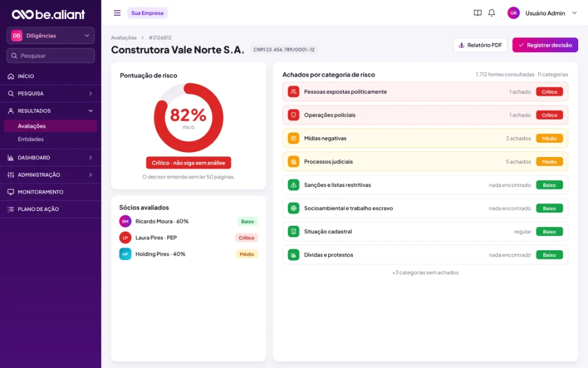Open notifications bell icon

point(491,13)
